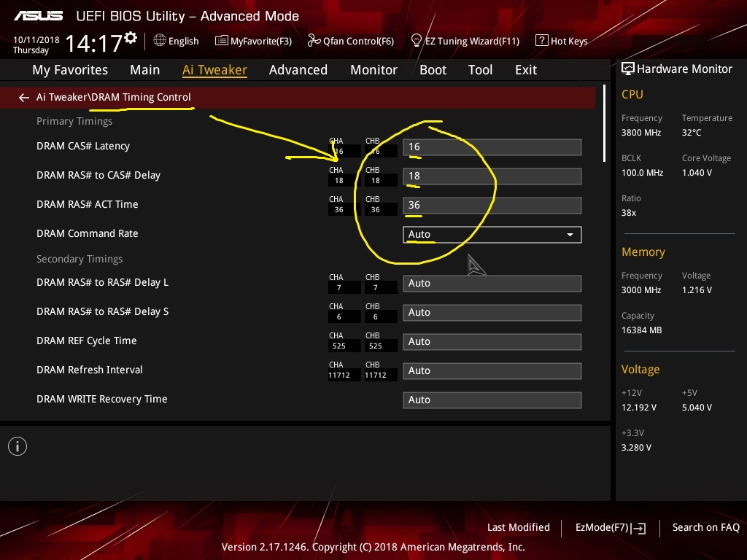Click the date 10/11/2018 Thursday
This screenshot has height=560, width=747.
click(x=36, y=44)
